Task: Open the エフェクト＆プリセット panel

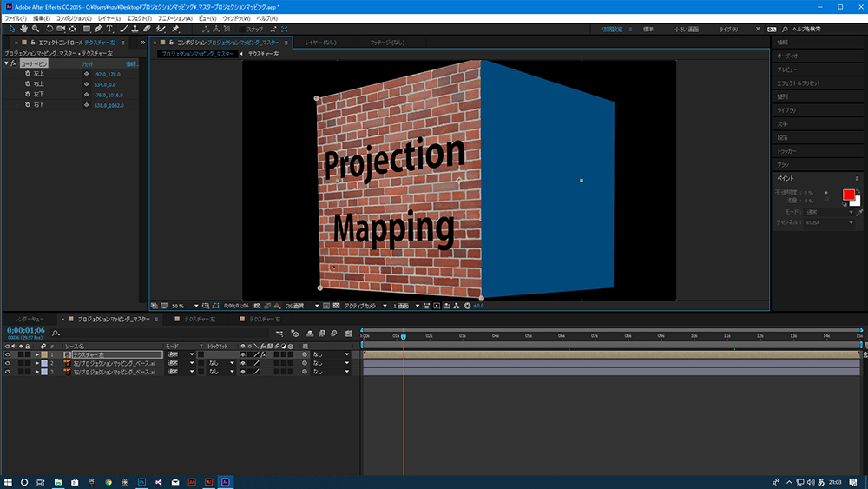Action: [797, 83]
